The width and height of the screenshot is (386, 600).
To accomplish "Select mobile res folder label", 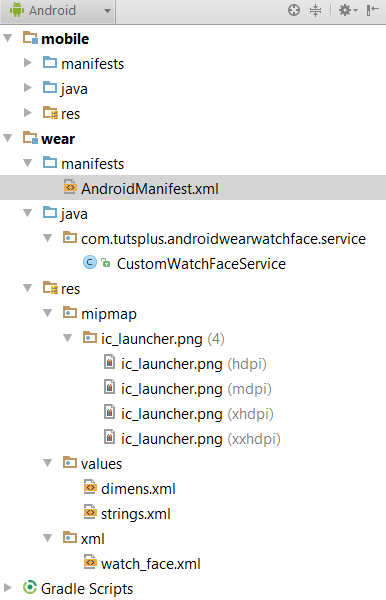I will [x=70, y=114].
